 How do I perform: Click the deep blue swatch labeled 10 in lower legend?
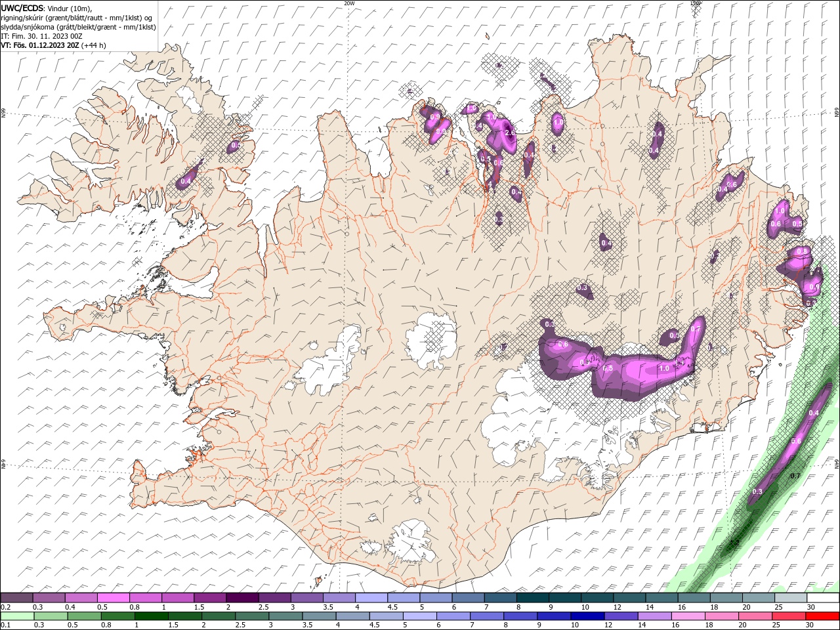click(x=587, y=616)
